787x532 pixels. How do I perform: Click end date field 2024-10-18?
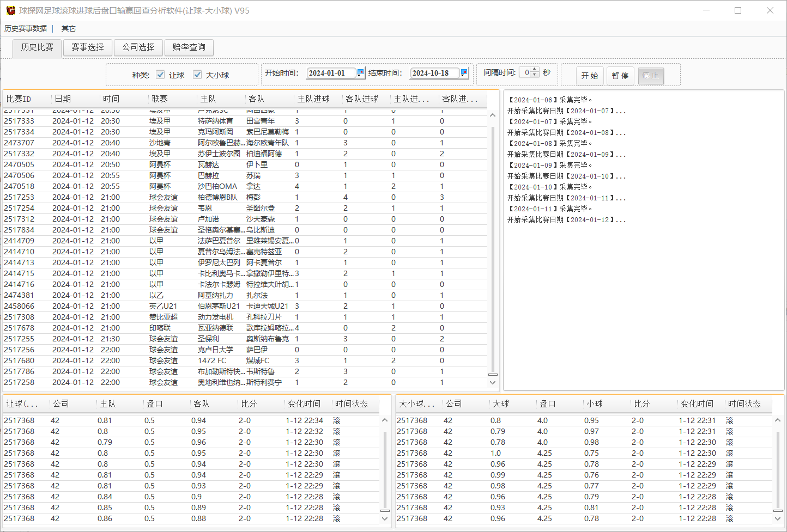pos(434,73)
